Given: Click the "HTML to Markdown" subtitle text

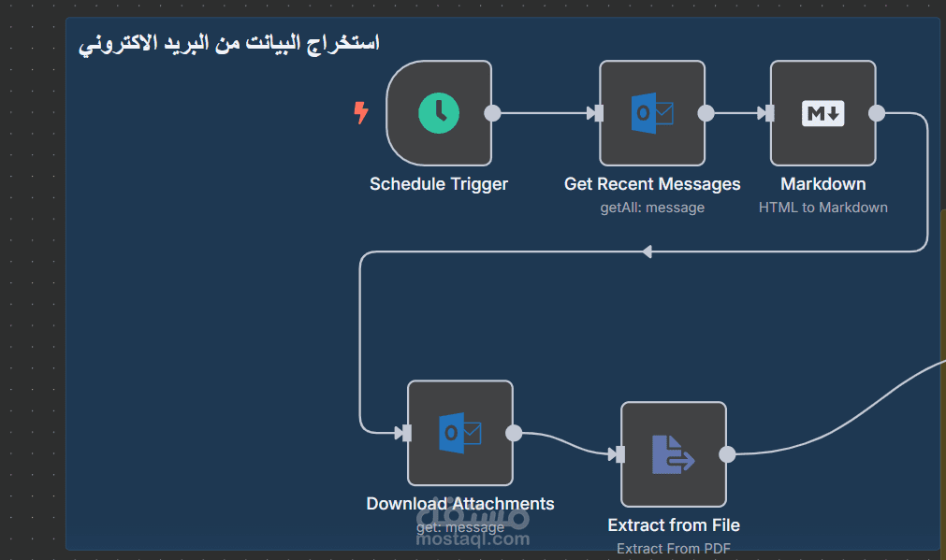Looking at the screenshot, I should click(x=823, y=208).
